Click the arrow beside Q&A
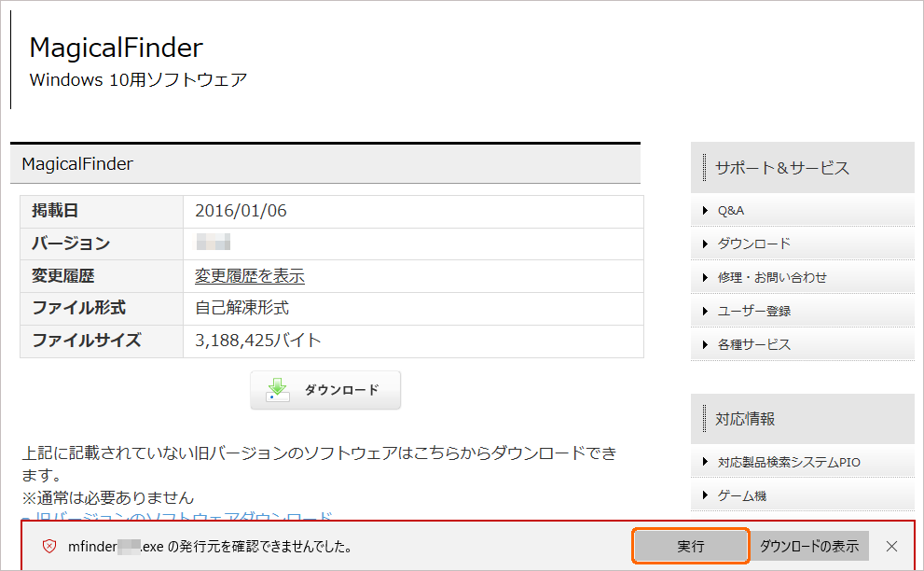The height and width of the screenshot is (571, 924). point(706,211)
